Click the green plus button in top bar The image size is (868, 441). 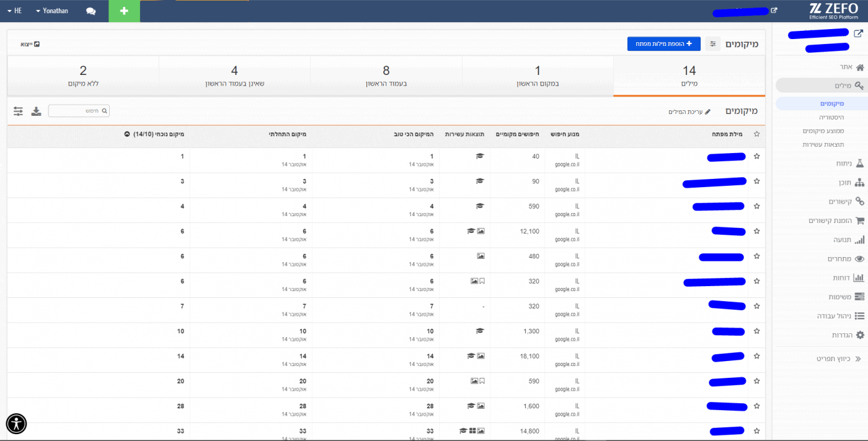pos(124,11)
